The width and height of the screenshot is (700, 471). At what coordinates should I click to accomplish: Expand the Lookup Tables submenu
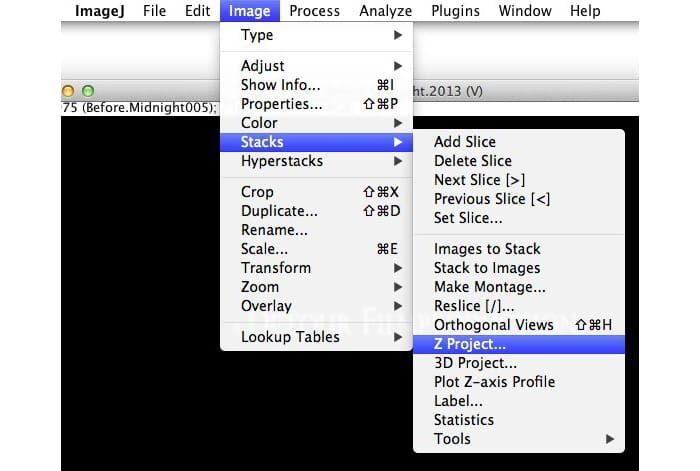click(316, 337)
